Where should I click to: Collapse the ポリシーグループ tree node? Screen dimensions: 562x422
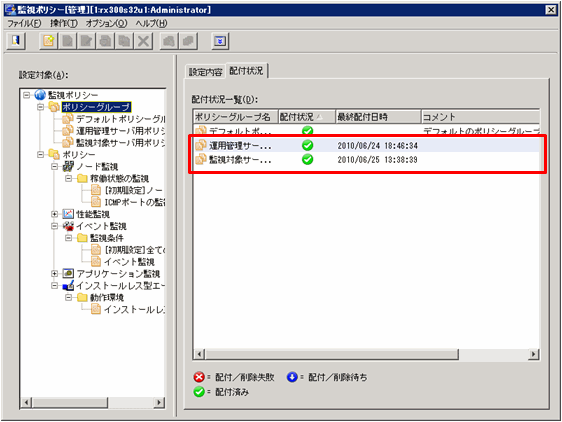(41, 107)
